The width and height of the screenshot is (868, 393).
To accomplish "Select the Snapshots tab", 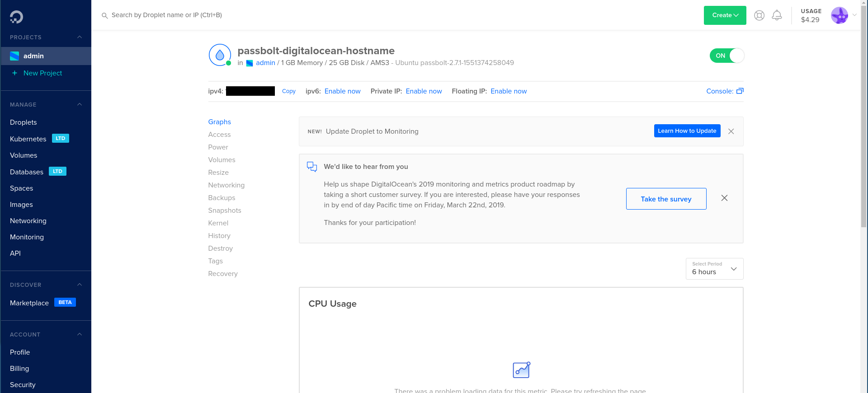I will coord(225,211).
